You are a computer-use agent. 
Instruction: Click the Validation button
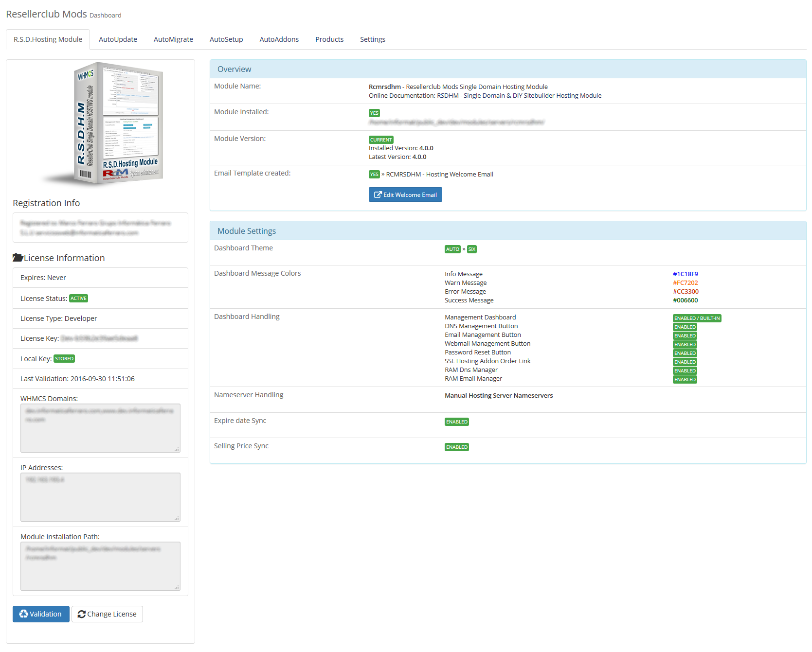[x=41, y=614]
